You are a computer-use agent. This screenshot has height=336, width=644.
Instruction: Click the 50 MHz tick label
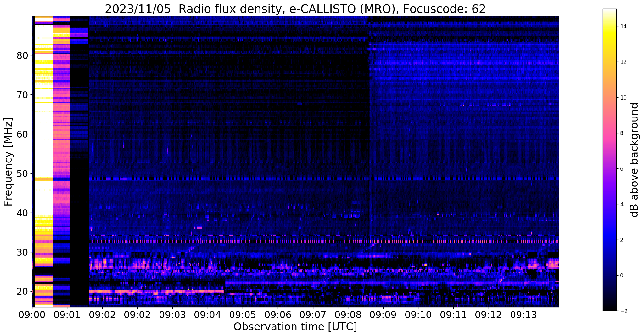click(22, 174)
